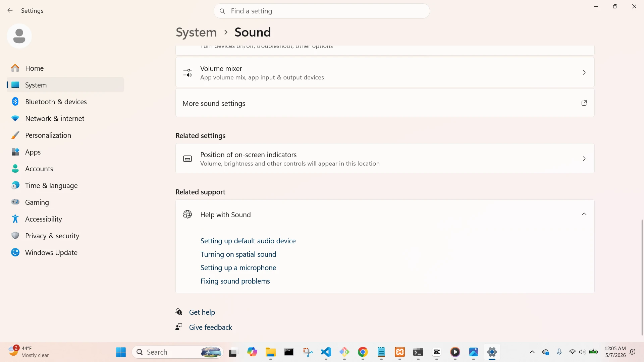644x362 pixels.
Task: Click the Settings page vertical scrollbar
Action: [642, 278]
